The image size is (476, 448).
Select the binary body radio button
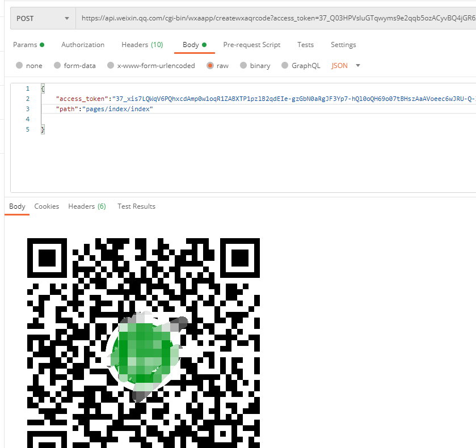243,66
